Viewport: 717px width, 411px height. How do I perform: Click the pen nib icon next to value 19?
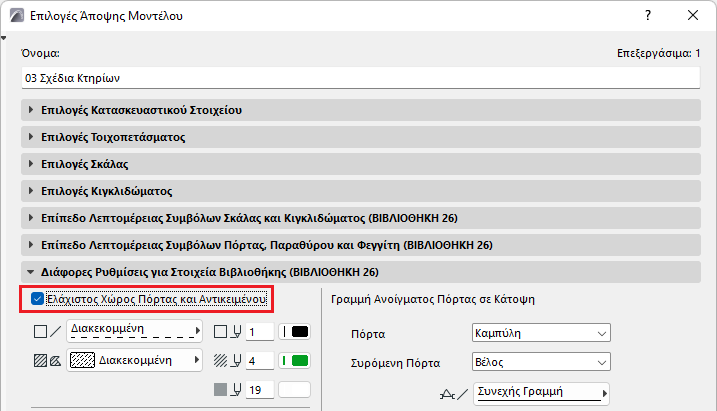click(236, 390)
